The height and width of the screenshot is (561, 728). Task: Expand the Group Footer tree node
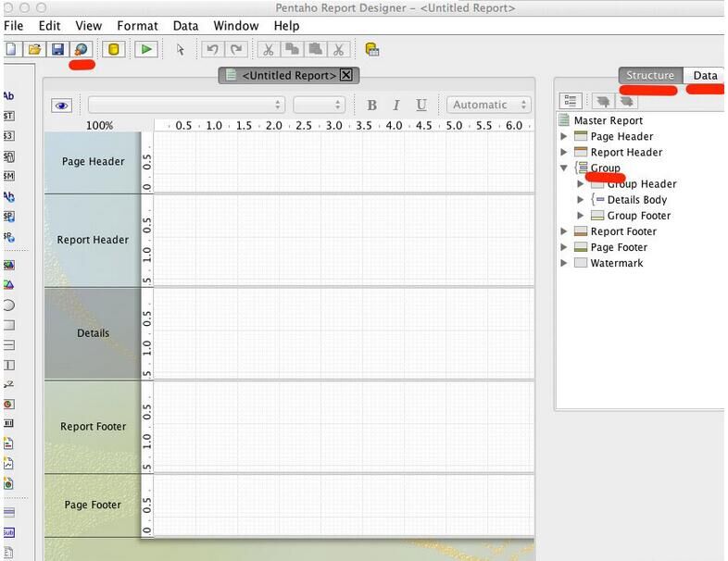(581, 216)
